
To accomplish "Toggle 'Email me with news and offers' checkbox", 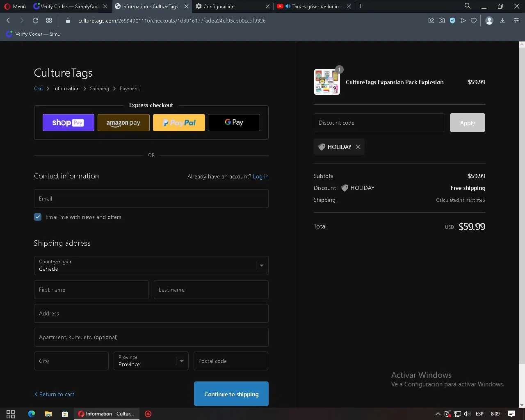I will [38, 217].
